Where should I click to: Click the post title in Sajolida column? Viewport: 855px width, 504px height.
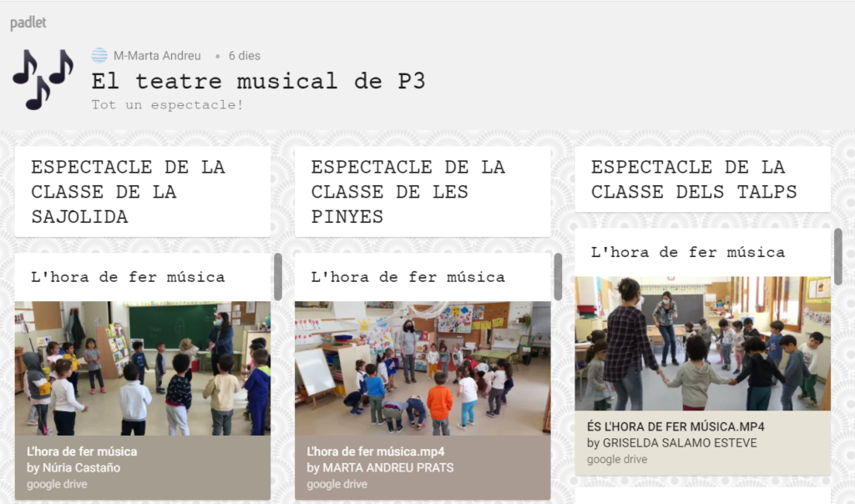128,277
